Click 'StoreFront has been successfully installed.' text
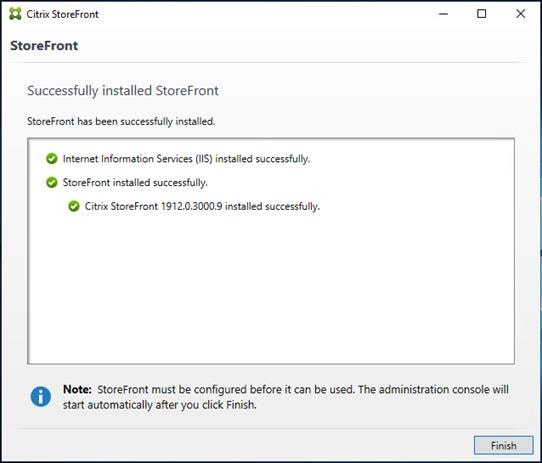This screenshot has height=463, width=542. point(121,121)
